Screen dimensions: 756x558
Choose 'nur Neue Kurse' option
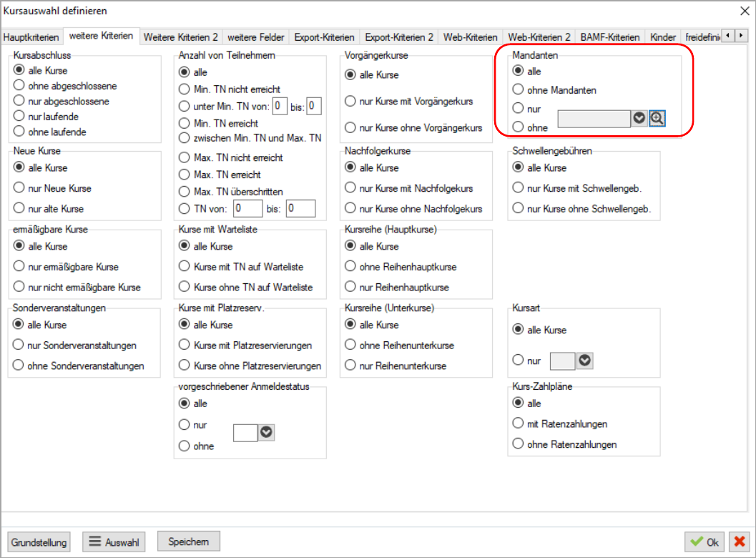(52, 188)
